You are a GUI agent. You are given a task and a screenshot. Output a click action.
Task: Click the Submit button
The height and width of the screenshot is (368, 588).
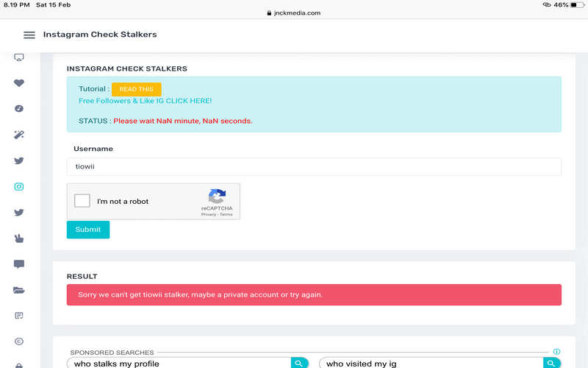tap(88, 230)
